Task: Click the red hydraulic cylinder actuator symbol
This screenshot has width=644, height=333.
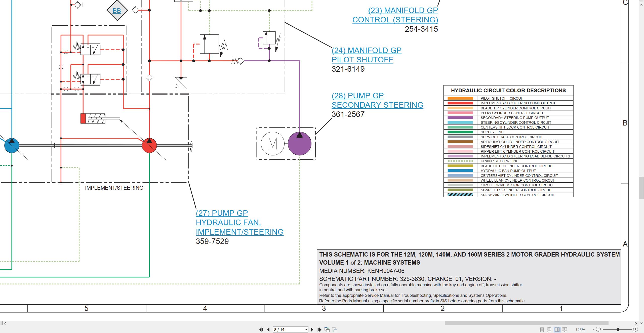Action: (100, 118)
